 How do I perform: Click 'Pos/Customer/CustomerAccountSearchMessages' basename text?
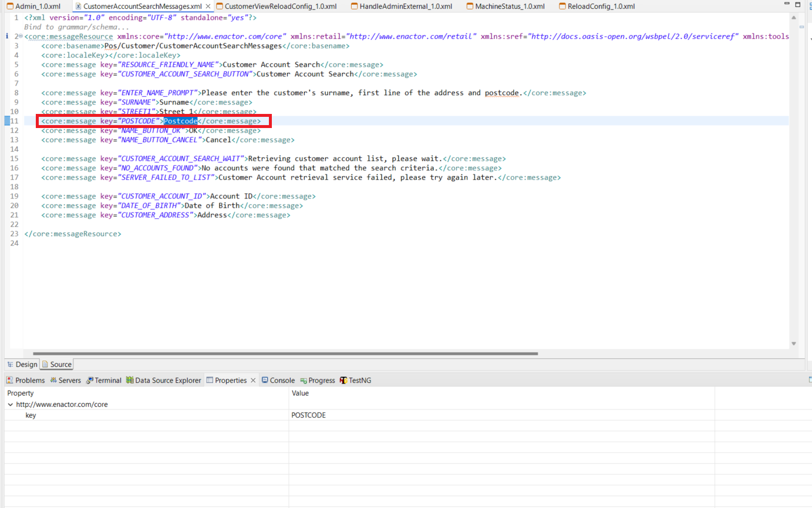click(x=193, y=46)
